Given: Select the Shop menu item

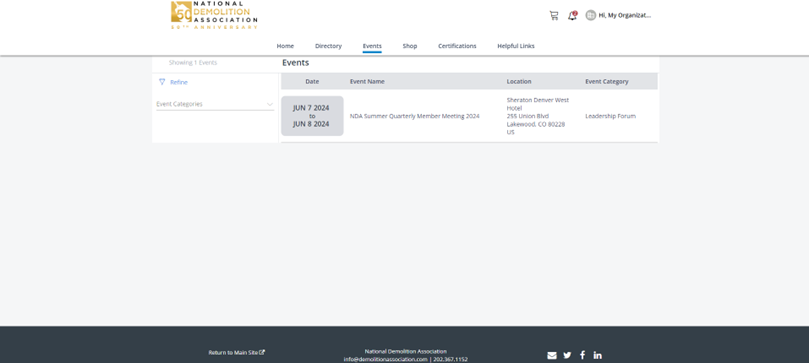Looking at the screenshot, I should pos(410,46).
